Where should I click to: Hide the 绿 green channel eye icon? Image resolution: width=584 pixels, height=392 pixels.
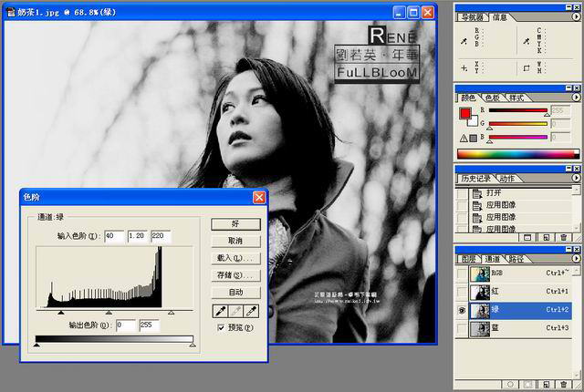(x=462, y=309)
